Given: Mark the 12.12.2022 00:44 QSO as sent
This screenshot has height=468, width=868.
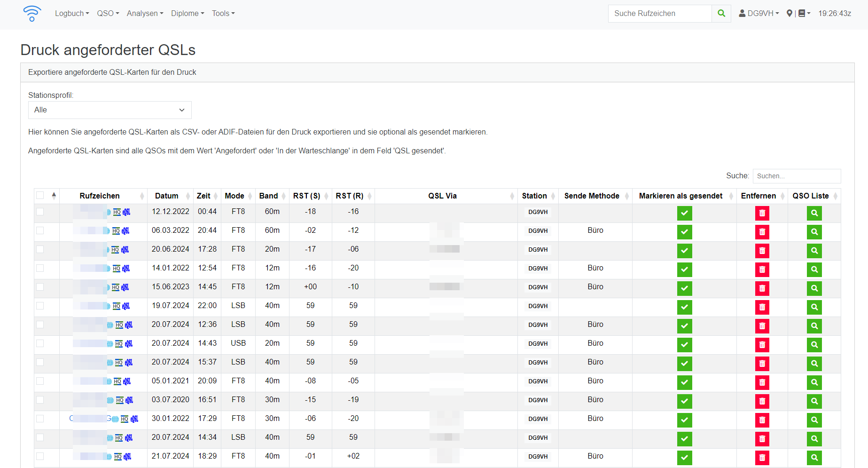Looking at the screenshot, I should pyautogui.click(x=684, y=213).
